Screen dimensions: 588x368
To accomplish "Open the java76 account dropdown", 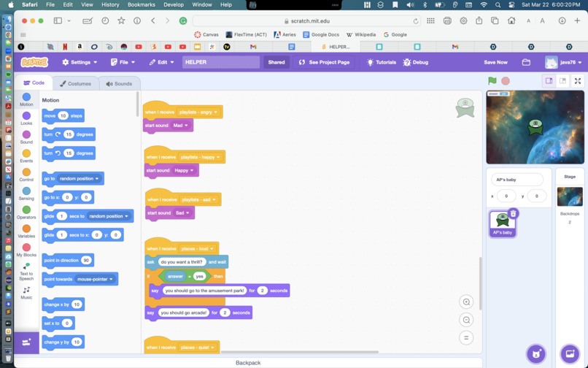I will tap(563, 62).
